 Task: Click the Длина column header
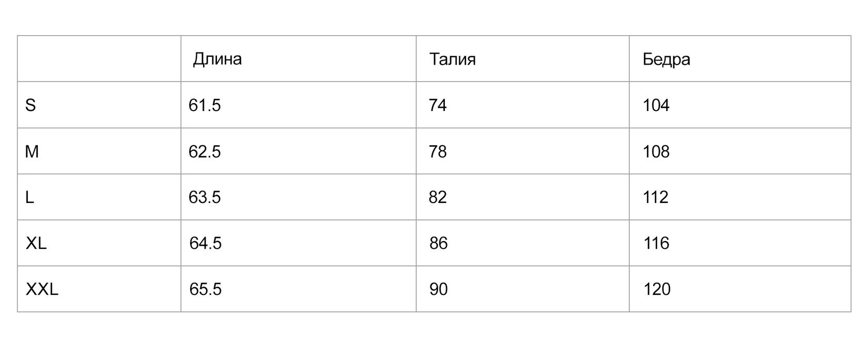coord(218,59)
